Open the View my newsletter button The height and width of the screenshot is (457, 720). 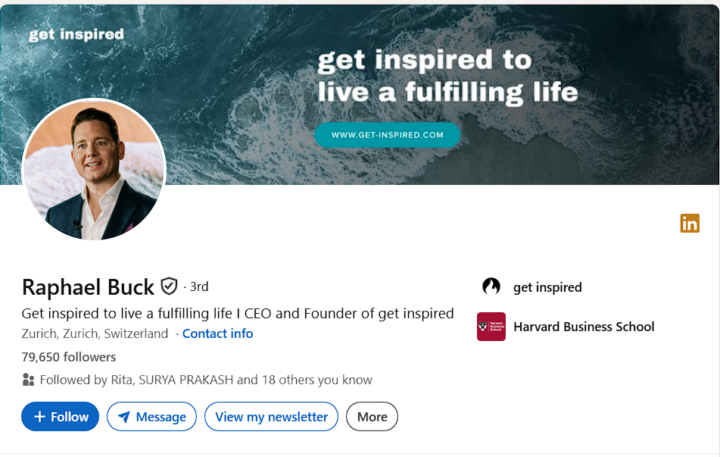click(271, 417)
